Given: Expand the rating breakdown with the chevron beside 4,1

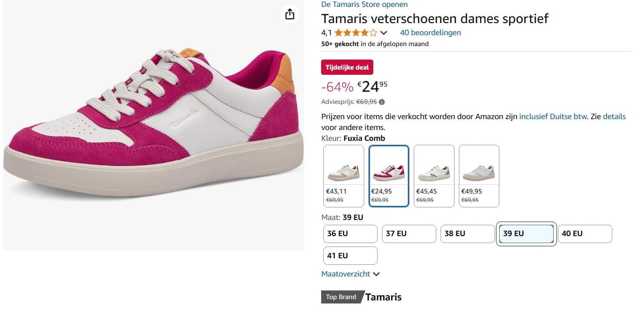Looking at the screenshot, I should click(384, 32).
